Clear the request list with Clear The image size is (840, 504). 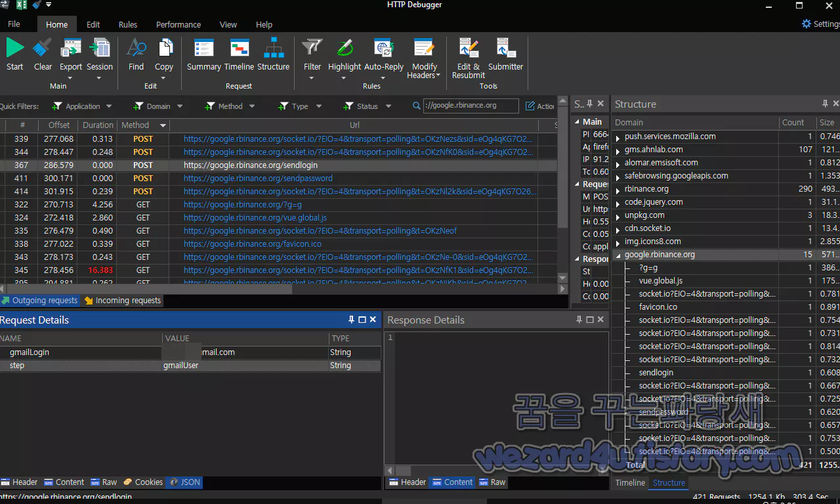[x=43, y=48]
